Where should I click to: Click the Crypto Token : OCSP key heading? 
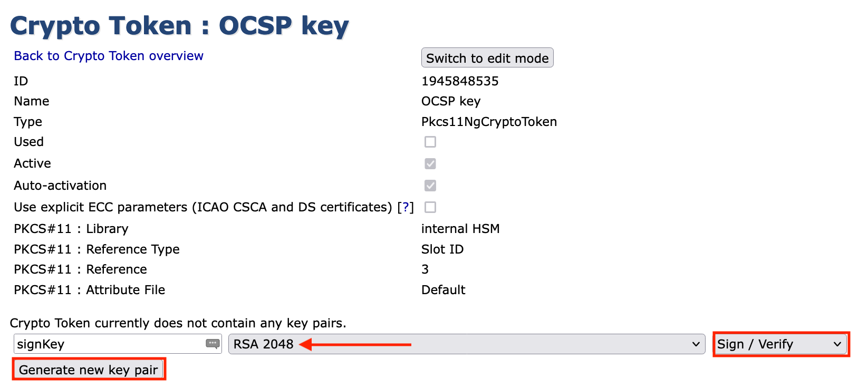pyautogui.click(x=179, y=25)
